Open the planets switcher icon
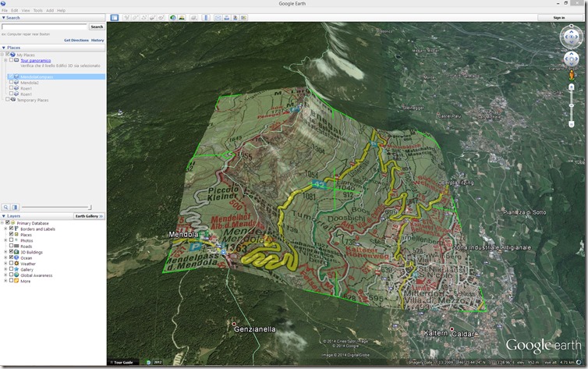588x369 pixels. click(194, 18)
